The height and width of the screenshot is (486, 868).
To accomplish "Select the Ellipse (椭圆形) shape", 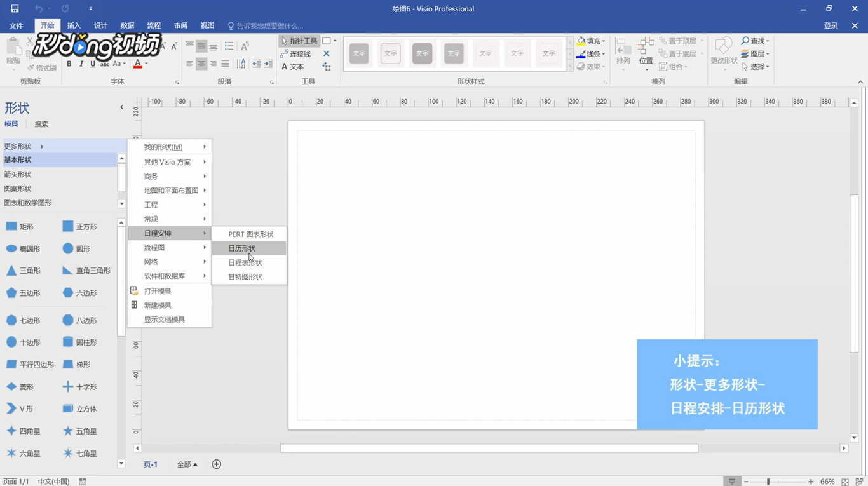I will point(23,249).
